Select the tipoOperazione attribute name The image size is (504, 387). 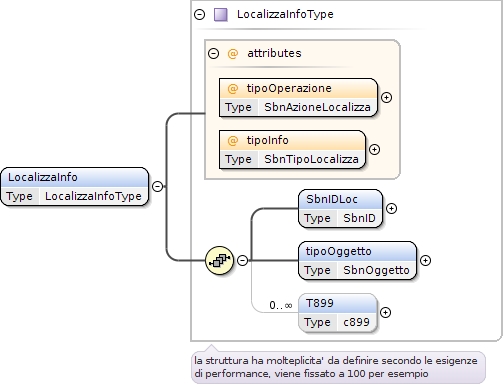click(x=289, y=88)
